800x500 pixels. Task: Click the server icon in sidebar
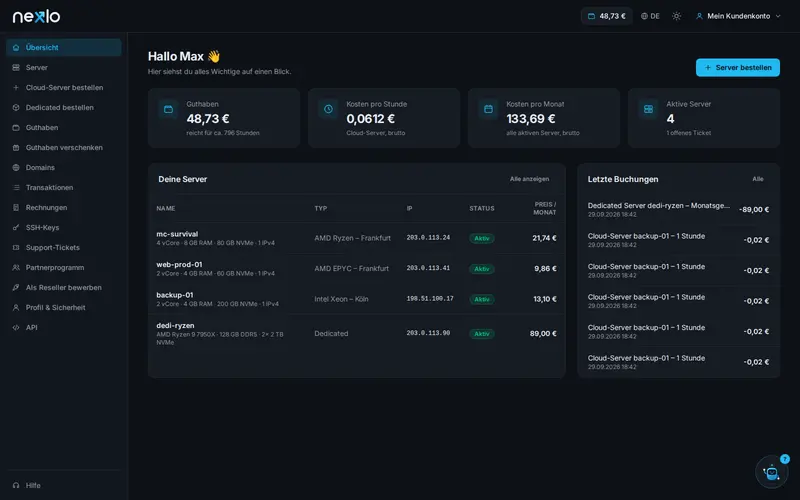tap(16, 67)
